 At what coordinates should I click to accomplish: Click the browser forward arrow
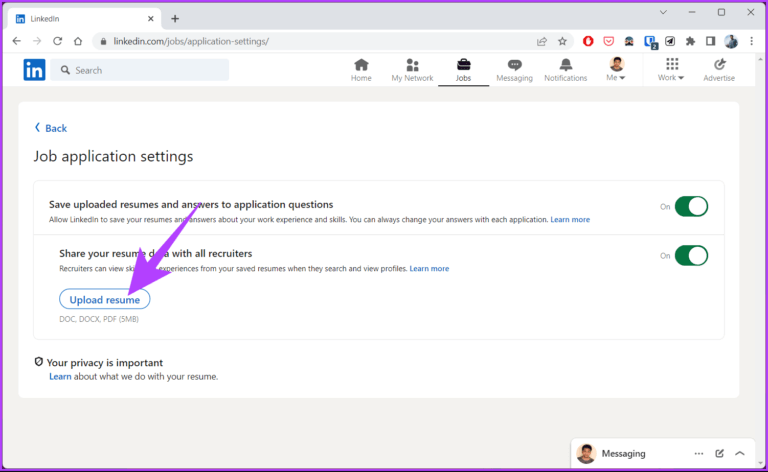[x=37, y=41]
